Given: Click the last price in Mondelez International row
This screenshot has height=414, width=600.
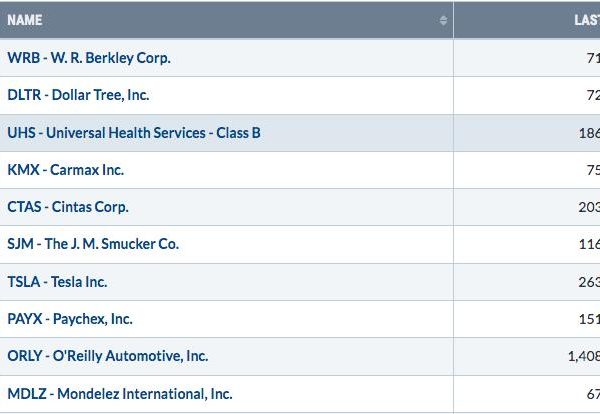Looking at the screenshot, I should [593, 394].
